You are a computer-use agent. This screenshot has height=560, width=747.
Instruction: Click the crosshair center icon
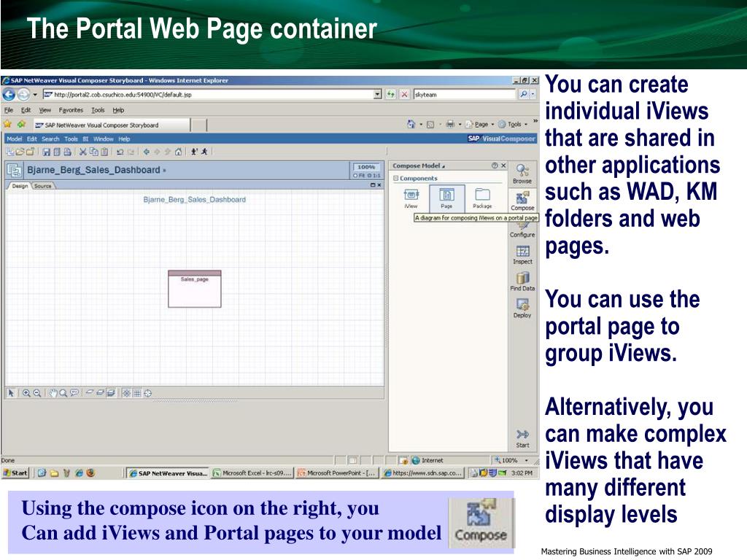coord(147,393)
